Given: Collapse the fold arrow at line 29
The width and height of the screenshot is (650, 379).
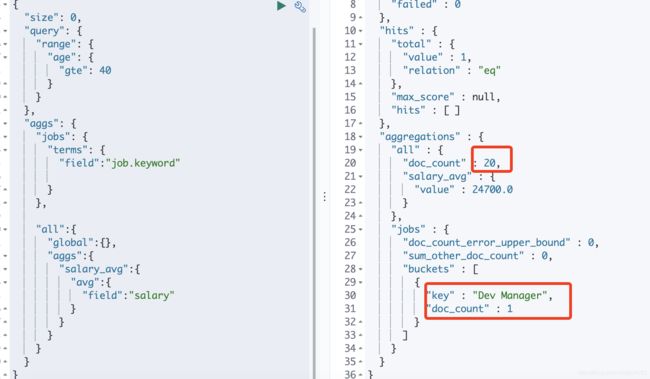Looking at the screenshot, I should 361,282.
